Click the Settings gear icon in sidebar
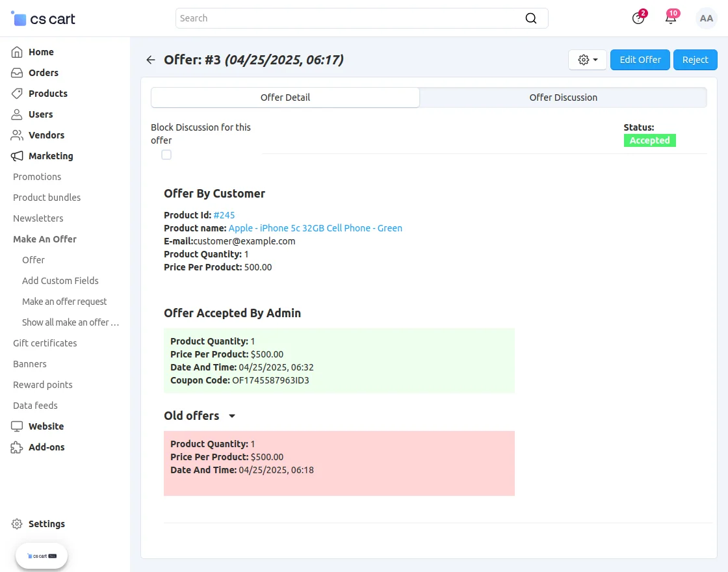The image size is (728, 572). [x=17, y=524]
